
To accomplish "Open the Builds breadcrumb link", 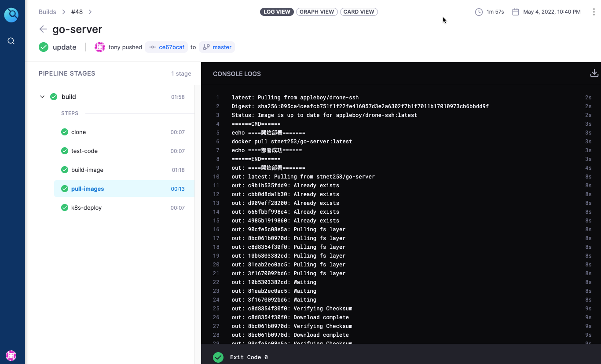I will click(48, 12).
